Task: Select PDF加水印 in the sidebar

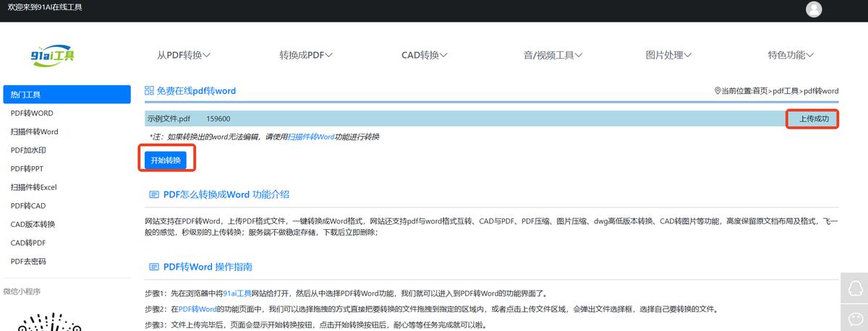Action: tap(30, 150)
